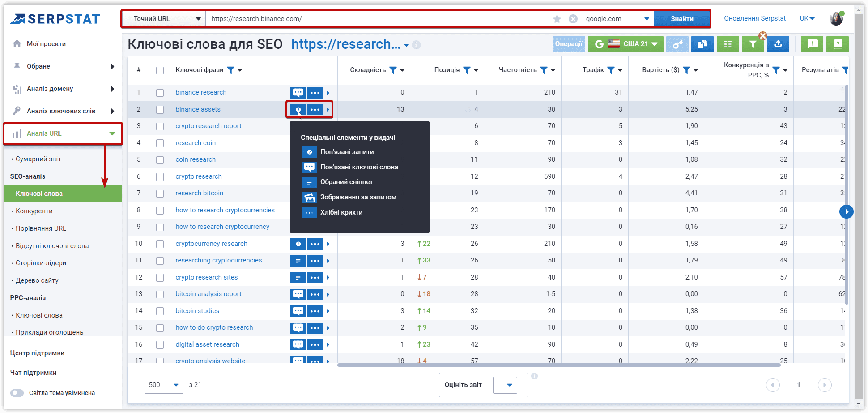The image size is (868, 413).
Task: Click the Знайти search button
Action: pyautogui.click(x=682, y=19)
